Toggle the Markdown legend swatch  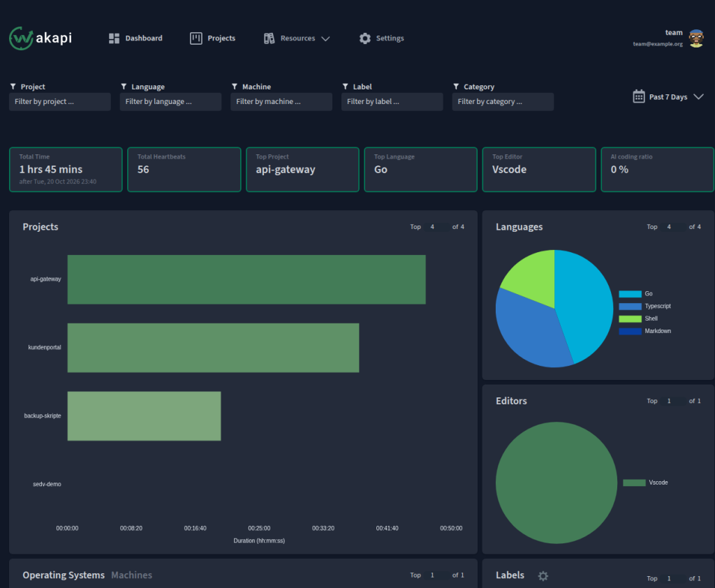click(x=631, y=331)
